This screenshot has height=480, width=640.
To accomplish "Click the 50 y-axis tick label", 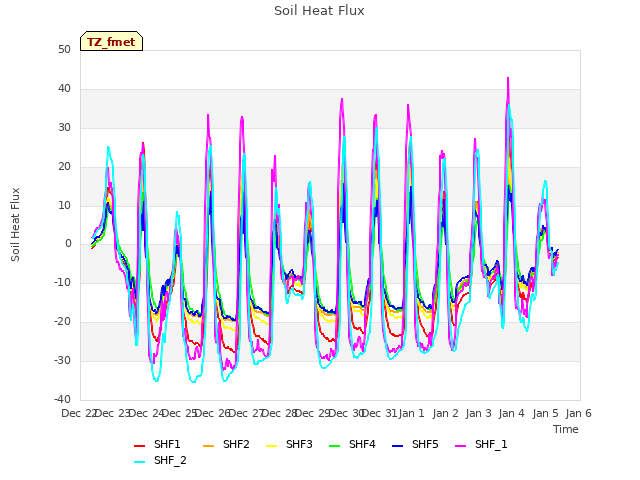I will (64, 50).
